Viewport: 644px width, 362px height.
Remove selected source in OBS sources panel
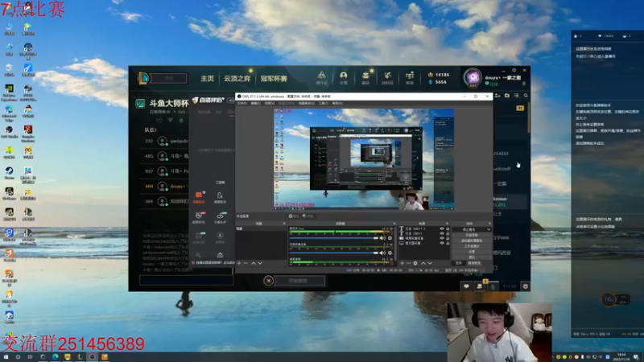point(409,263)
